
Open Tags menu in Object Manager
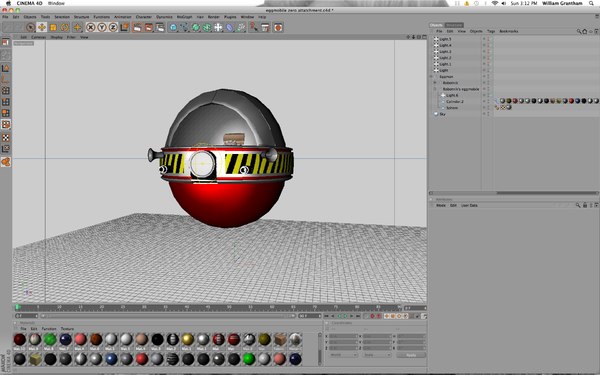click(491, 31)
